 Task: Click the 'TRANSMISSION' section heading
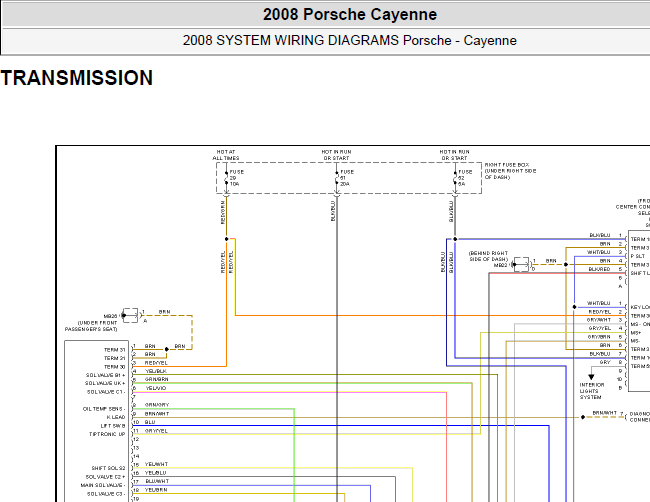pyautogui.click(x=77, y=78)
